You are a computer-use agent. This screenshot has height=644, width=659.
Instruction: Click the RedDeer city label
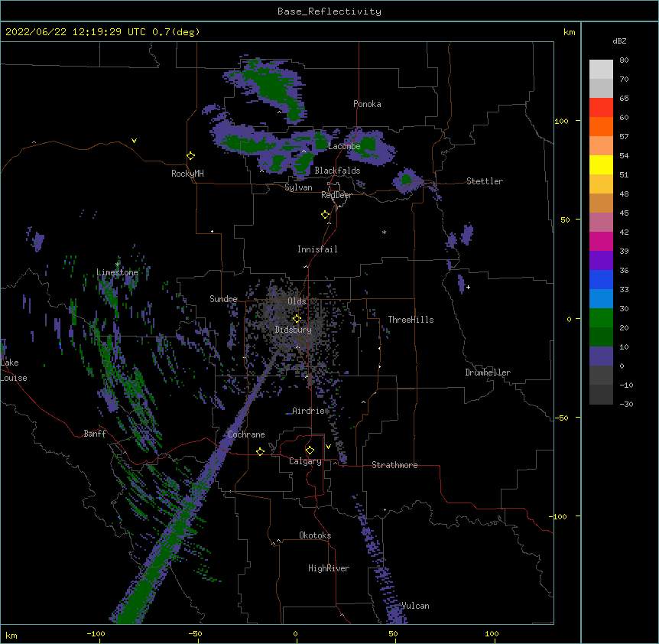pyautogui.click(x=336, y=195)
